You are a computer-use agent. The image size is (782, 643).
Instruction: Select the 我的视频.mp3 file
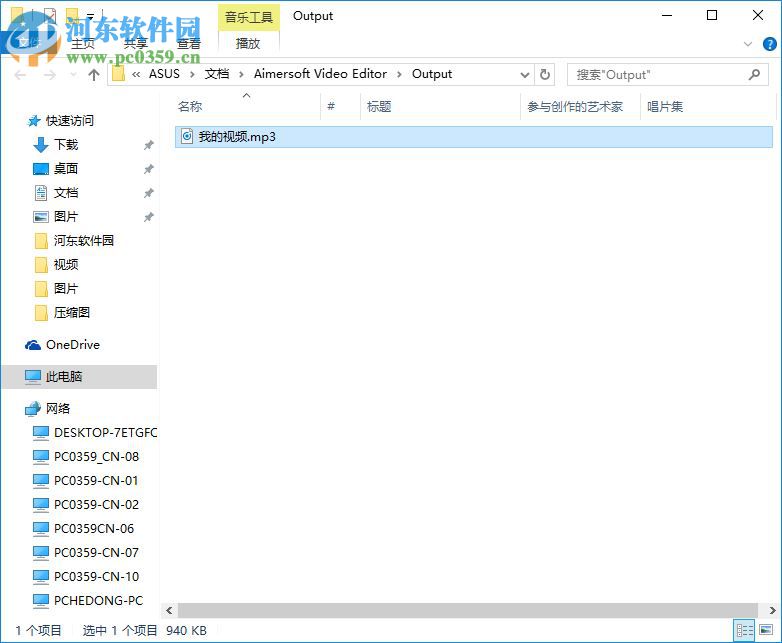coord(473,137)
